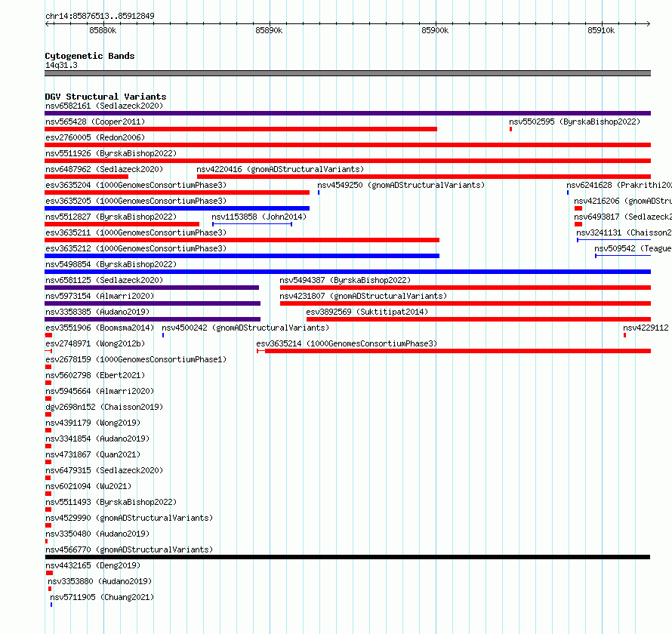Select the blue nsv5498854 full-width bar

(x=347, y=272)
